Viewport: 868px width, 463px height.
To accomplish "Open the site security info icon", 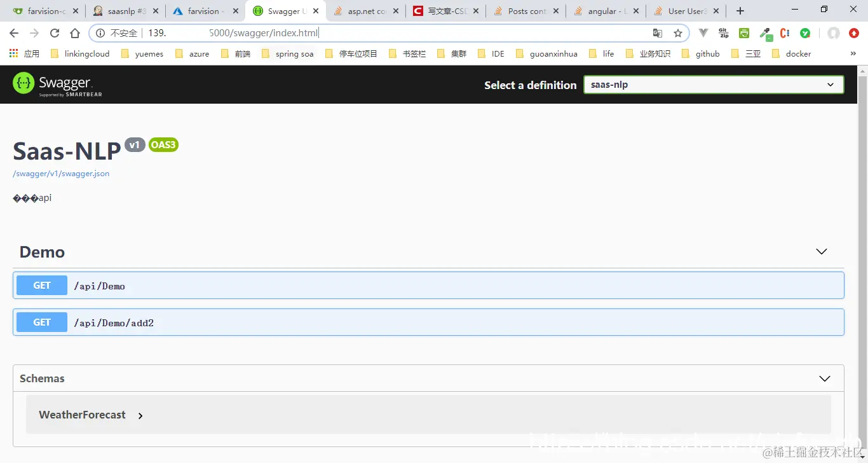I will (x=100, y=33).
